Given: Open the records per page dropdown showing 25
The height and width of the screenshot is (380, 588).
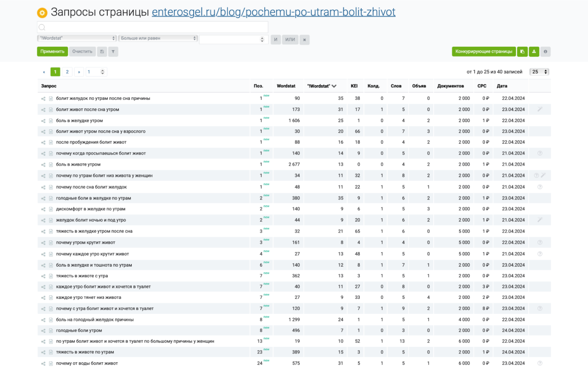Looking at the screenshot, I should tap(540, 72).
